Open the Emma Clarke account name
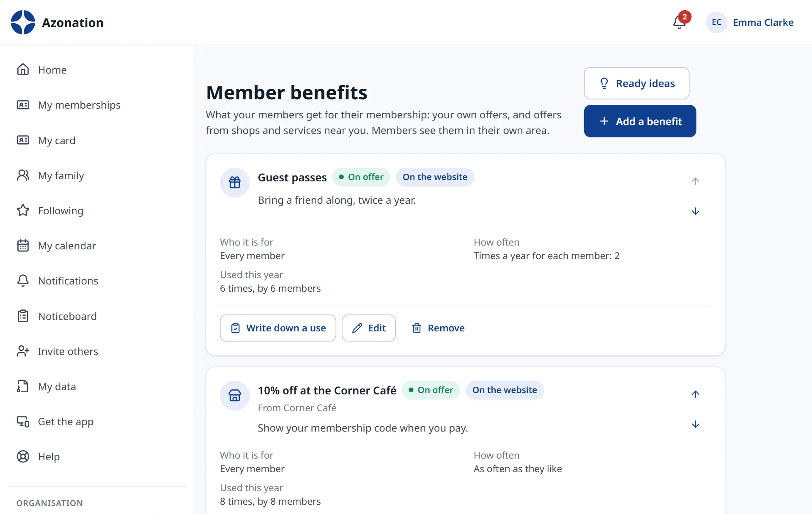The width and height of the screenshot is (812, 514). pyautogui.click(x=763, y=22)
